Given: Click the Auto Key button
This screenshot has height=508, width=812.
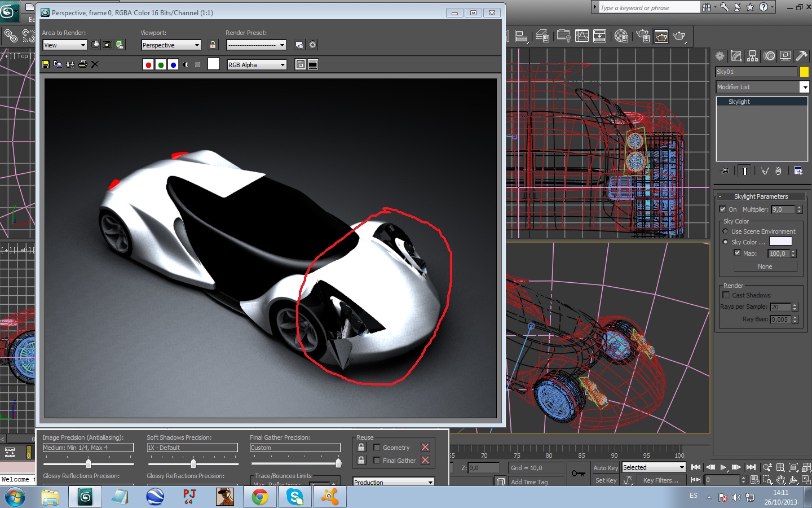Looking at the screenshot, I should pos(605,468).
